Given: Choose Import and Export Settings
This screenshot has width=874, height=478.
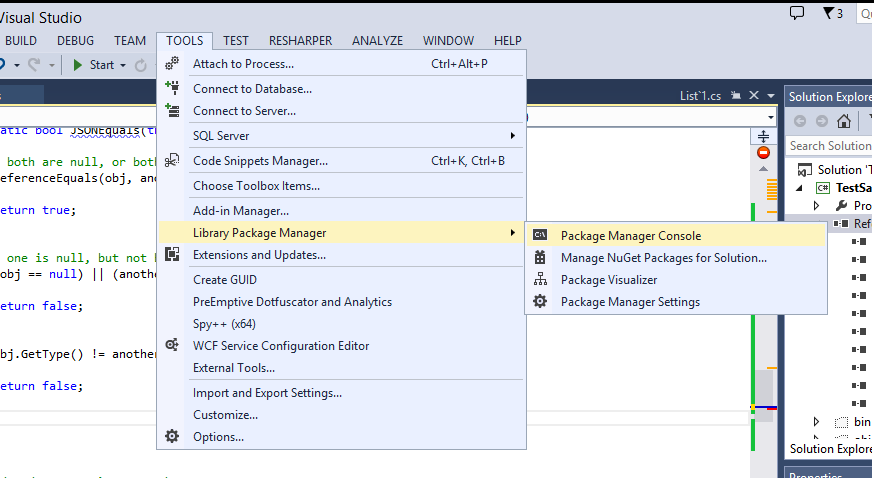Looking at the screenshot, I should [x=267, y=393].
